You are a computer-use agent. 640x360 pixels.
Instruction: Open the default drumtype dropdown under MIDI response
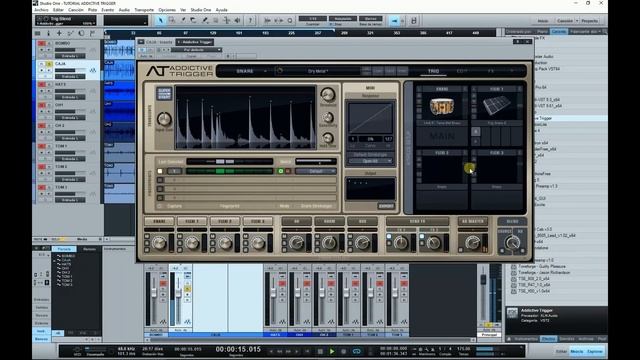[x=370, y=161]
